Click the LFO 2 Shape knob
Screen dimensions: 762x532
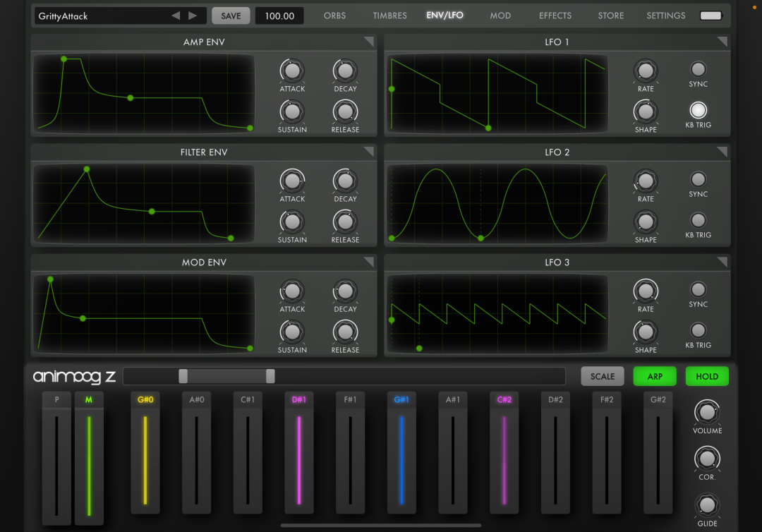(x=646, y=222)
